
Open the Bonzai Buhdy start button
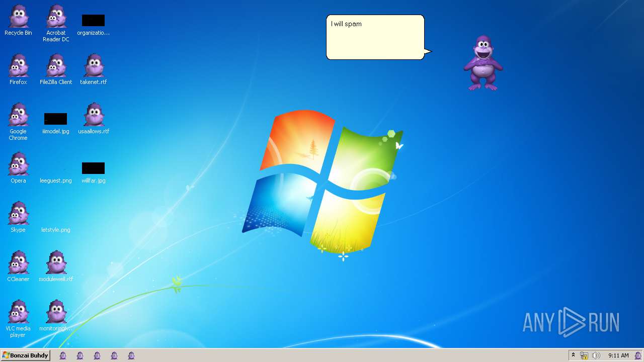point(25,355)
